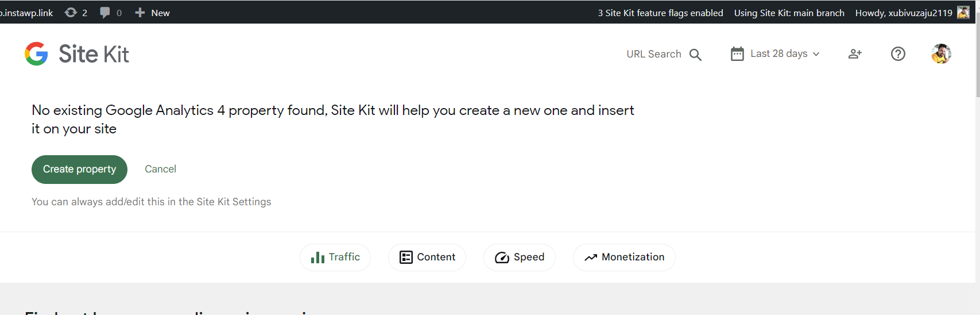This screenshot has height=315, width=980.
Task: Click the Create property button
Action: point(79,170)
